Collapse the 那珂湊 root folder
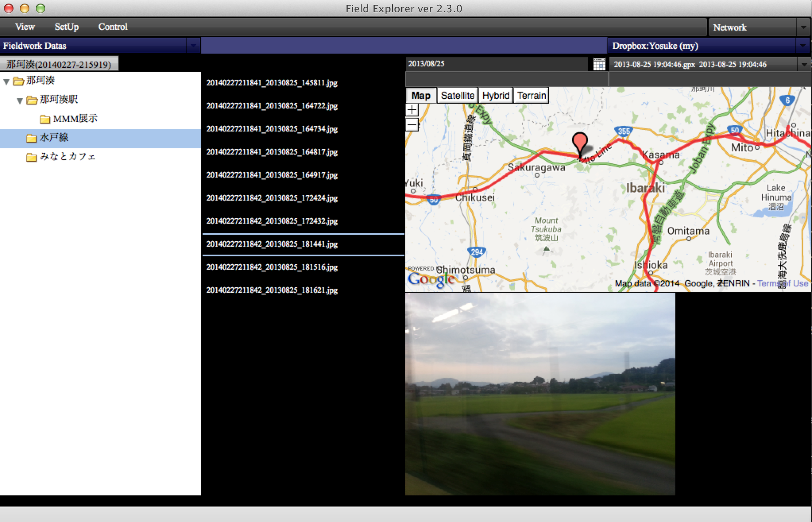The width and height of the screenshot is (812, 522). [x=6, y=81]
